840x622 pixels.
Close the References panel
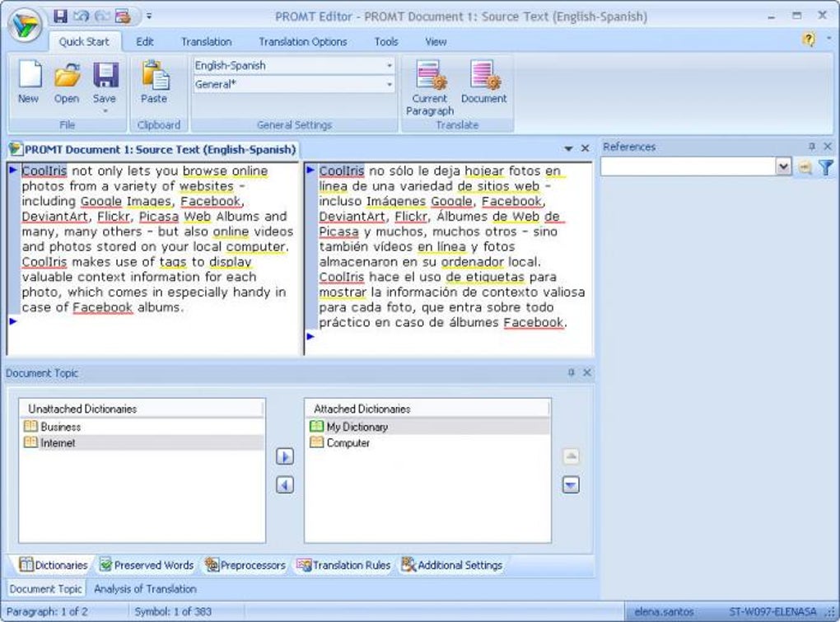[x=828, y=147]
